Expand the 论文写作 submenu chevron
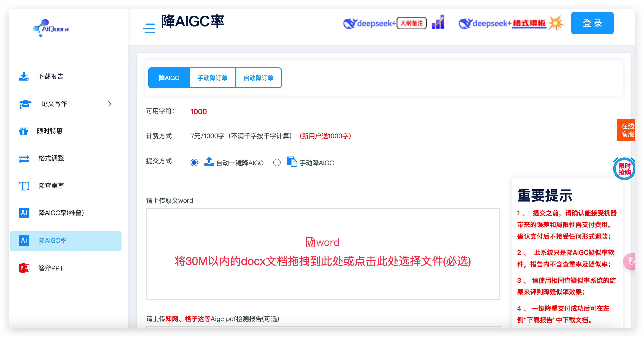The image size is (644, 337). pyautogui.click(x=109, y=104)
